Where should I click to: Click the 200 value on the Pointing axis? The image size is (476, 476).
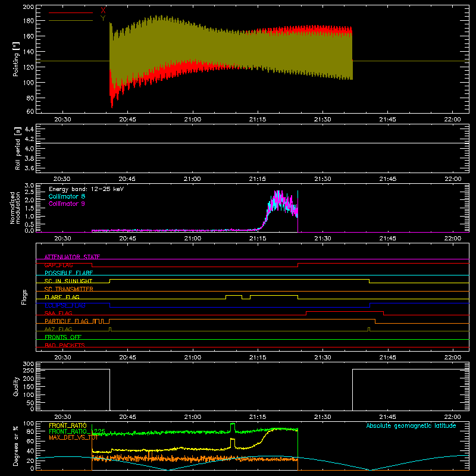[x=29, y=7]
